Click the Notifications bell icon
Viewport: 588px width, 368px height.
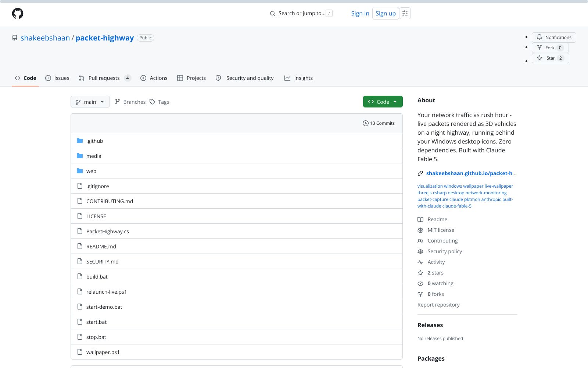(539, 37)
